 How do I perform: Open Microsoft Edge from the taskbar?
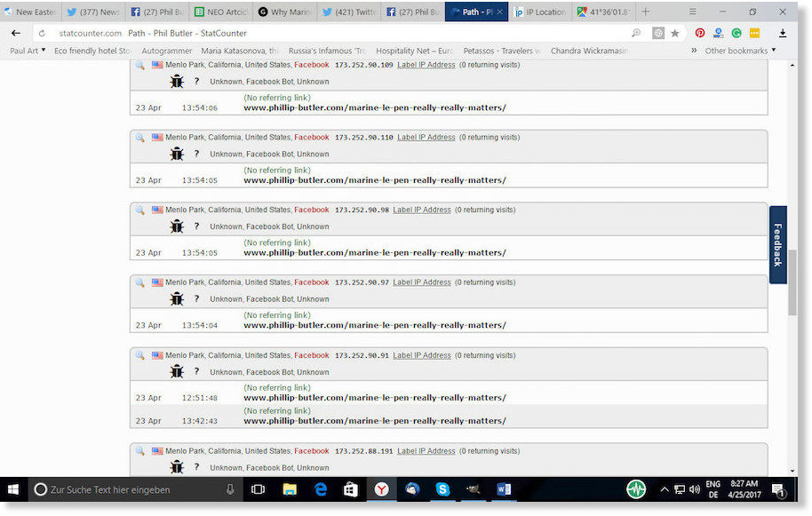[x=321, y=489]
